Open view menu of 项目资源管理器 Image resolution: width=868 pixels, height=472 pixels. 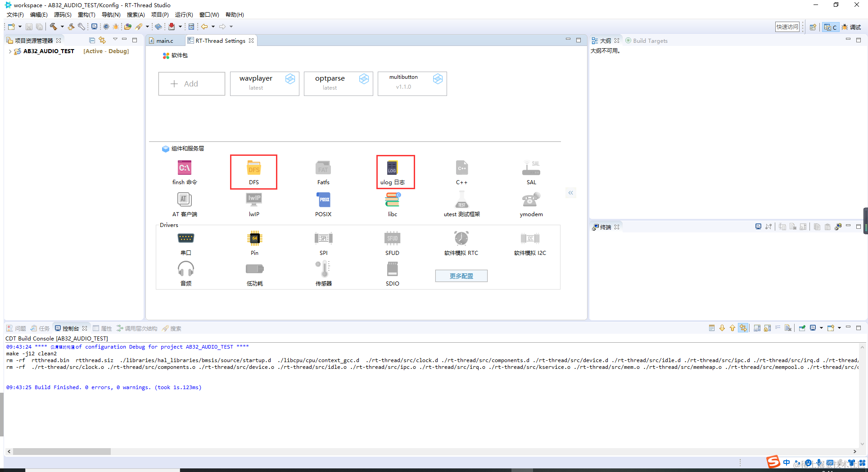point(115,40)
